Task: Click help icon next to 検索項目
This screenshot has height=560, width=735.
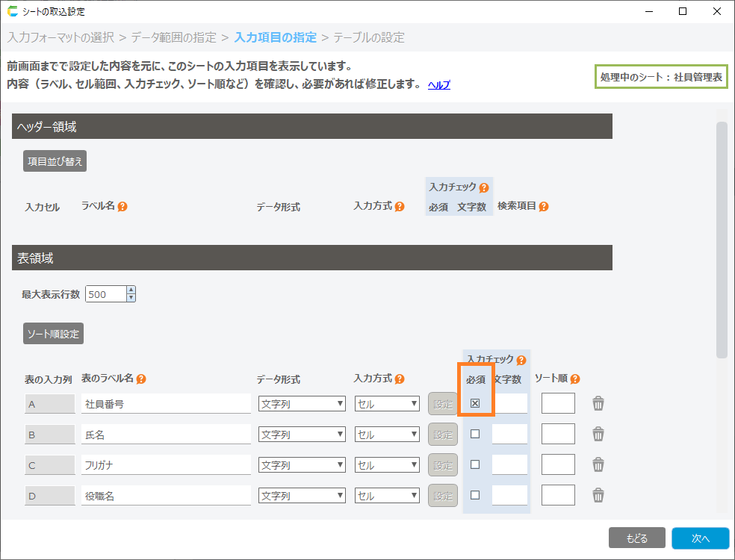Action: click(544, 206)
